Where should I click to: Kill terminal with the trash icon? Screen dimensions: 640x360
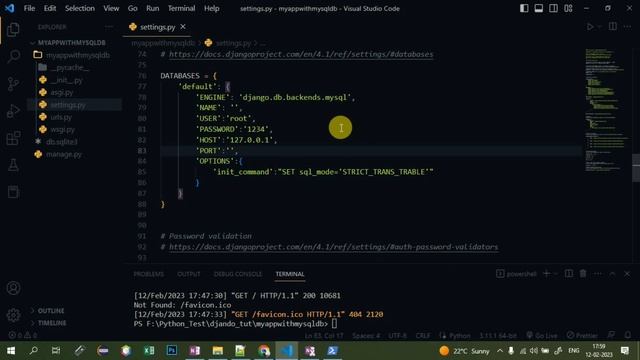pyautogui.click(x=583, y=274)
